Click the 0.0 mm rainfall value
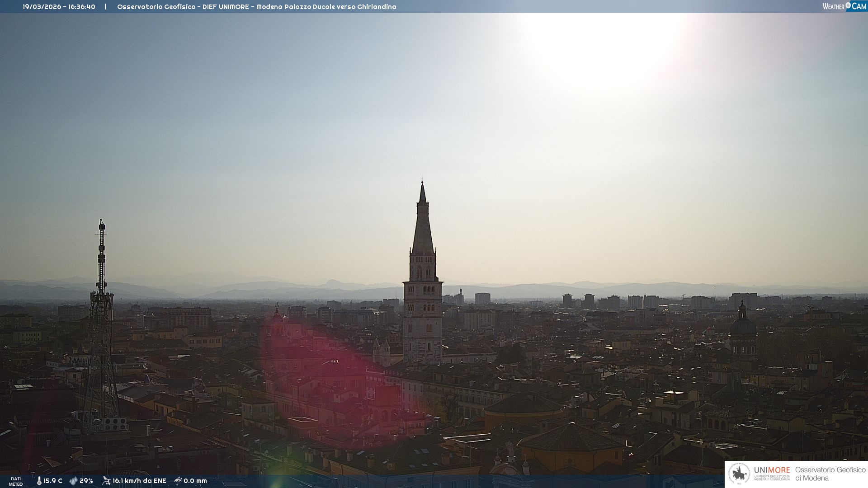 195,481
